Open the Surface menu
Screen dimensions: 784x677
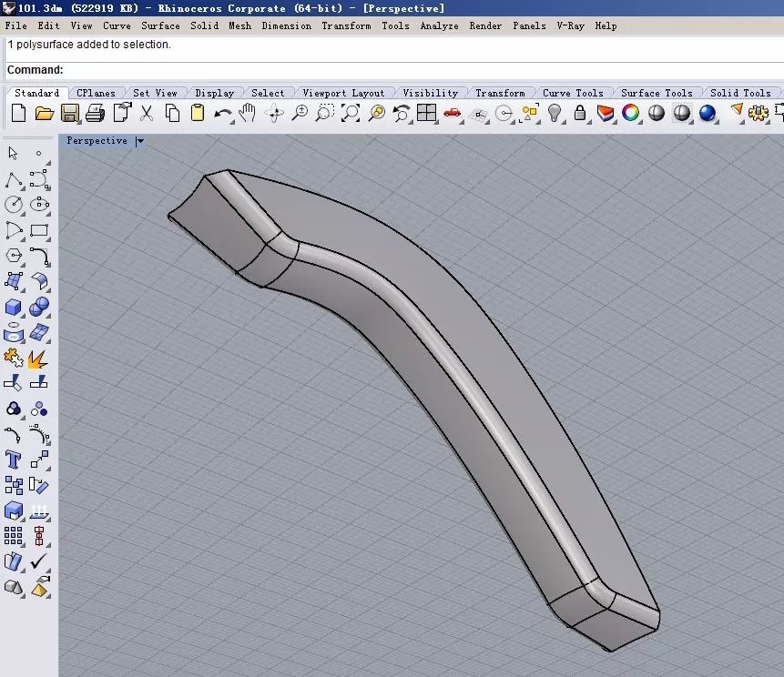click(x=160, y=25)
